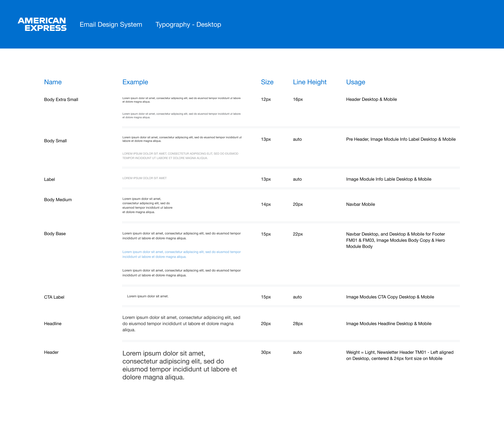Image resolution: width=504 pixels, height=425 pixels.
Task: Click the Headline row name
Action: point(53,324)
